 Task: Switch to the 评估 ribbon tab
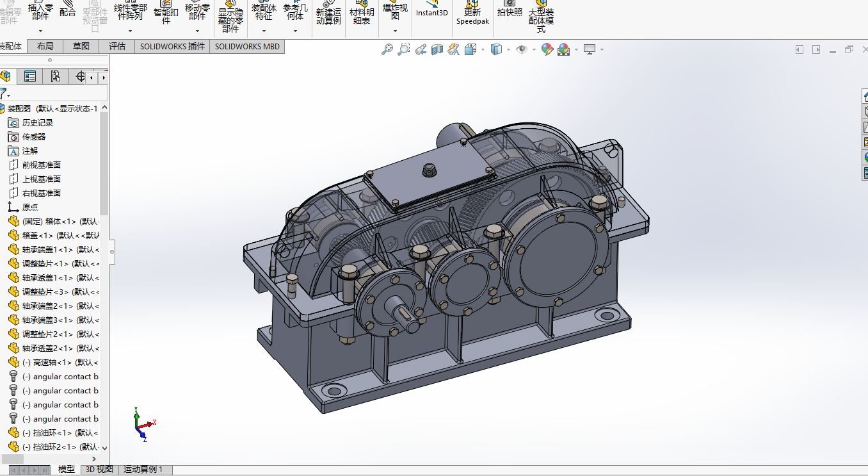[x=117, y=46]
